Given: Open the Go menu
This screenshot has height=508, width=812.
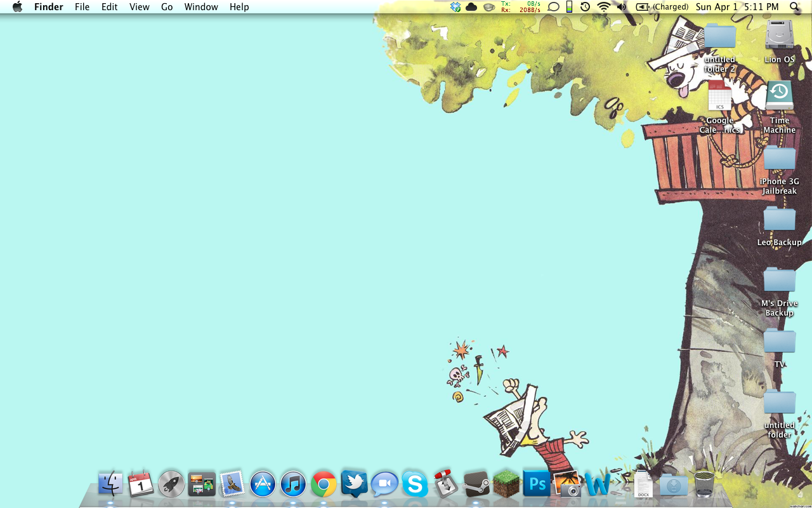Looking at the screenshot, I should click(x=167, y=7).
